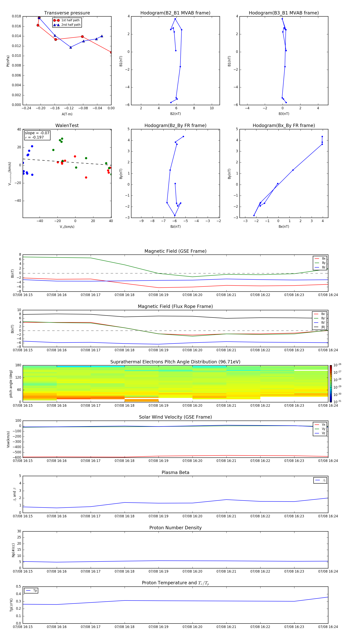Click 'A(T·m)' axis label
The width and height of the screenshot is (351, 644).
click(67, 114)
